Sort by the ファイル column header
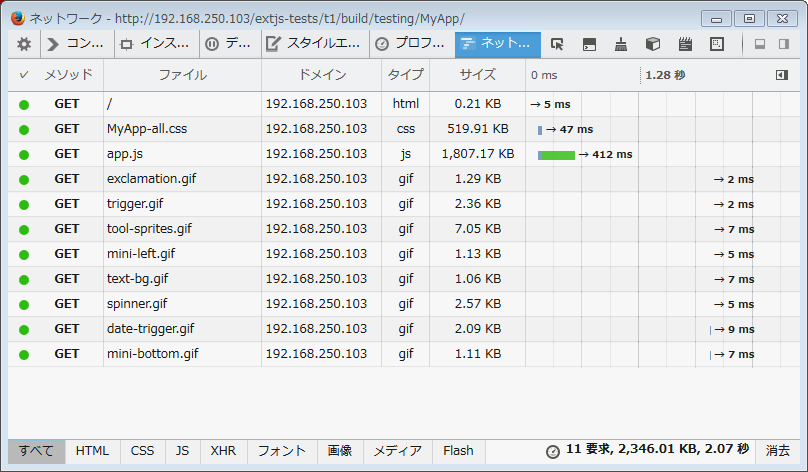 [182, 75]
